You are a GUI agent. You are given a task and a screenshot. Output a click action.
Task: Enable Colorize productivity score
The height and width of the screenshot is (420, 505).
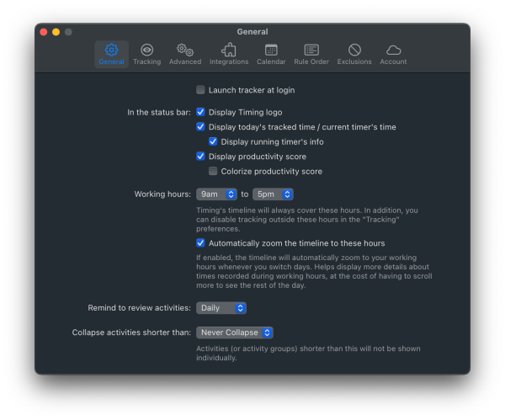click(x=214, y=171)
